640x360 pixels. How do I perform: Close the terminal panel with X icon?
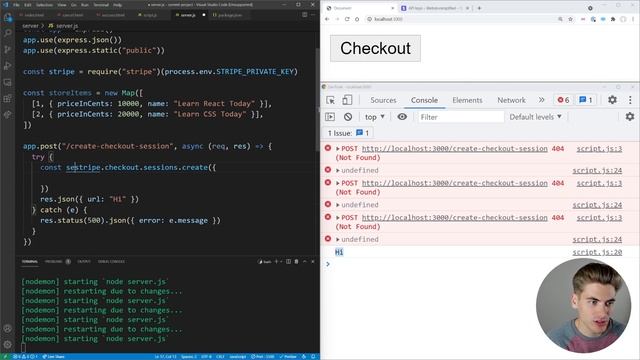(x=313, y=261)
